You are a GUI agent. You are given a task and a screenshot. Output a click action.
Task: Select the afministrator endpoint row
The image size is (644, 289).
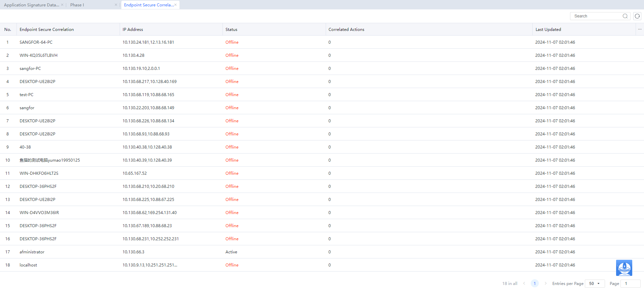pos(32,252)
